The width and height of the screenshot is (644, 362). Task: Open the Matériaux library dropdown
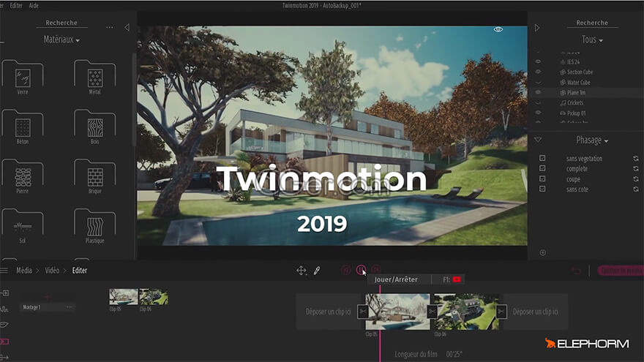61,39
